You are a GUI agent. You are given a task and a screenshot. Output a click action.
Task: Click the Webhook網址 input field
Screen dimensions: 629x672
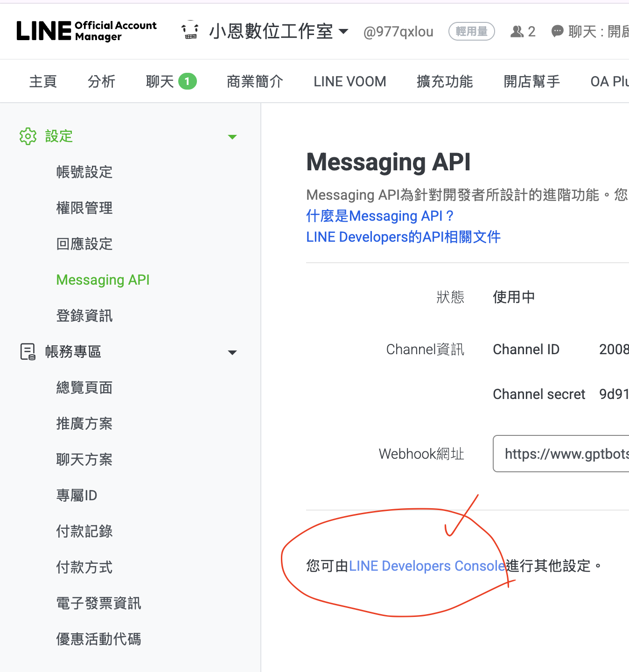(561, 454)
